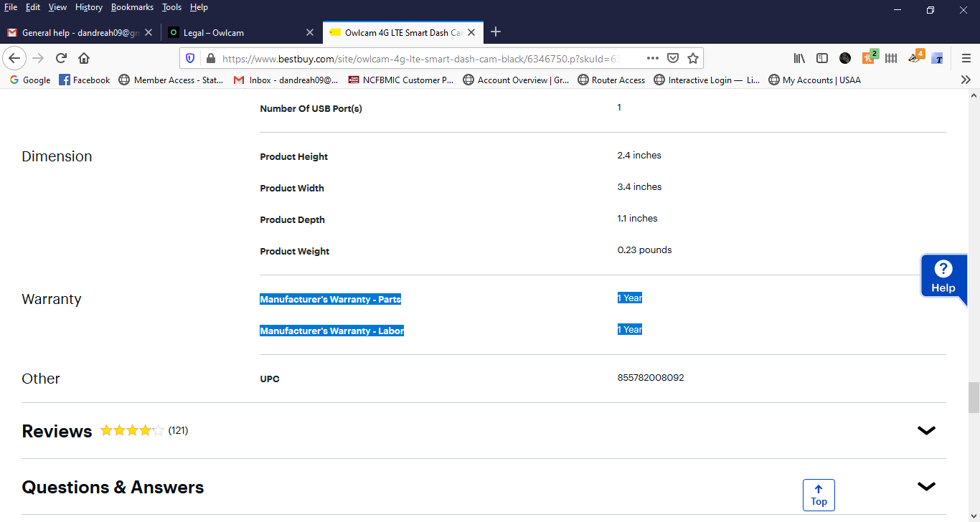Image resolution: width=980 pixels, height=522 pixels.
Task: Open the Bookmarks menu
Action: coord(132,7)
